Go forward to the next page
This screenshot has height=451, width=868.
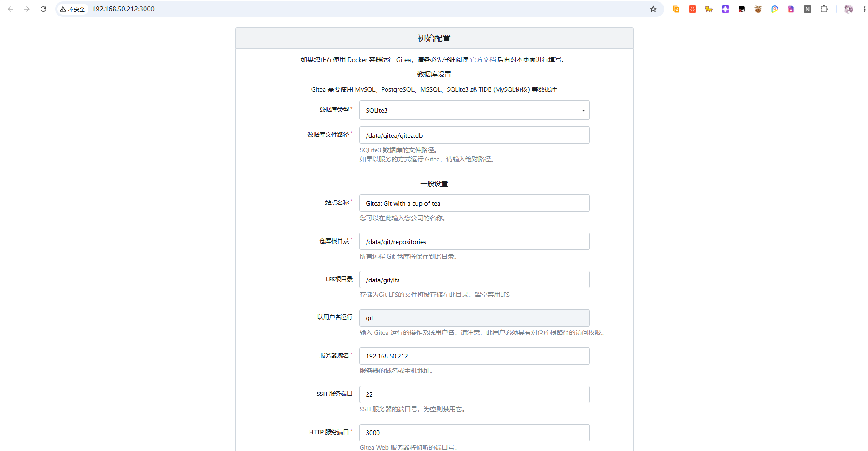[x=27, y=9]
